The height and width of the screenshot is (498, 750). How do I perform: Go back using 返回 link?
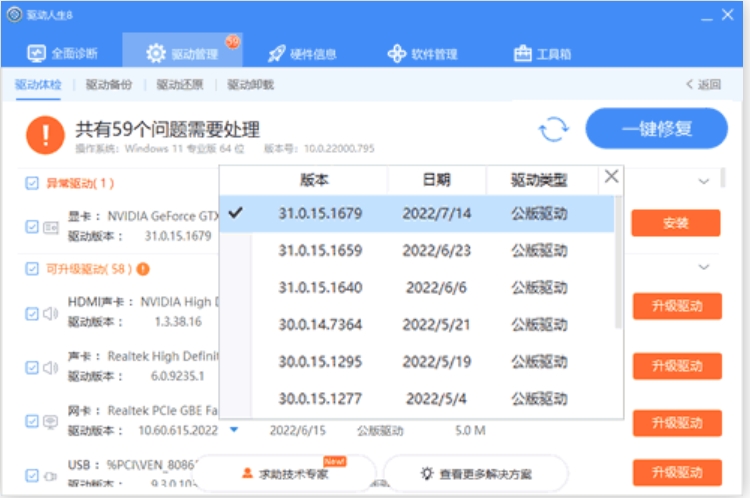pyautogui.click(x=703, y=85)
